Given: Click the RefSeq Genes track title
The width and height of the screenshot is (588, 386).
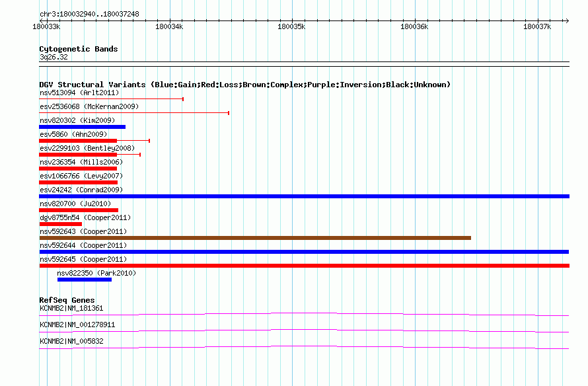Looking at the screenshot, I should point(67,300).
